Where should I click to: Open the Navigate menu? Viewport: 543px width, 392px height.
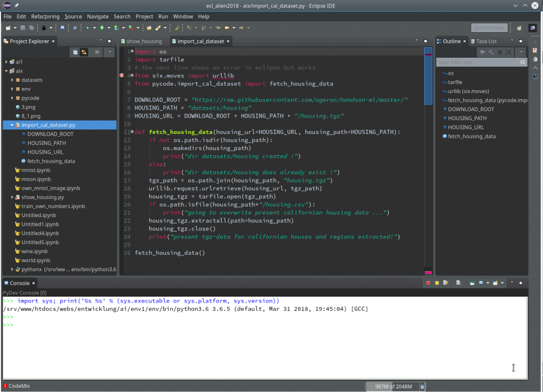(98, 16)
